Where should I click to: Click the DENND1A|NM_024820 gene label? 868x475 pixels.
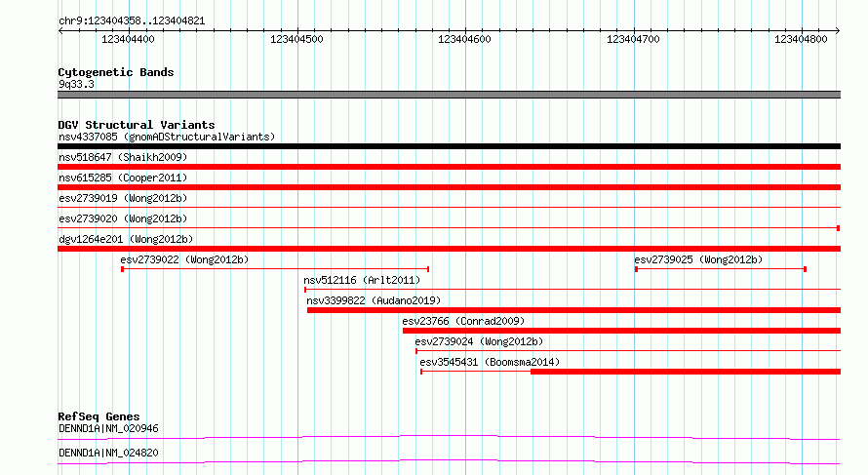click(108, 453)
